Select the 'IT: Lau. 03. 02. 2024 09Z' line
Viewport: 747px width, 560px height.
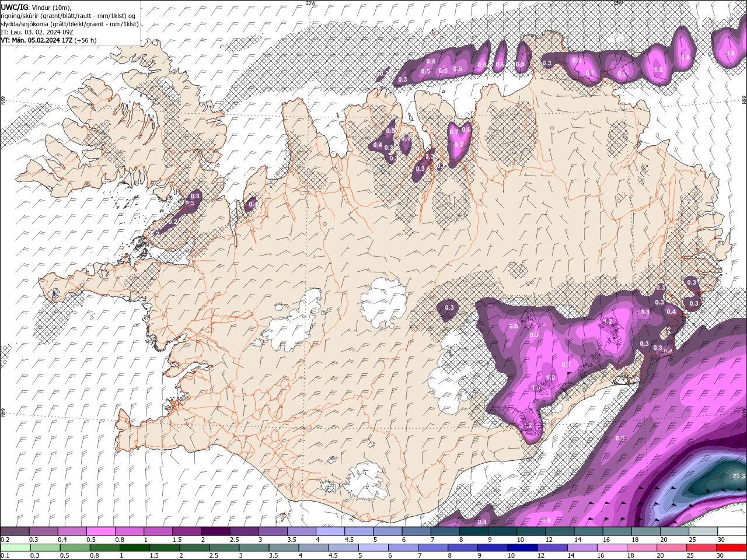pos(37,32)
